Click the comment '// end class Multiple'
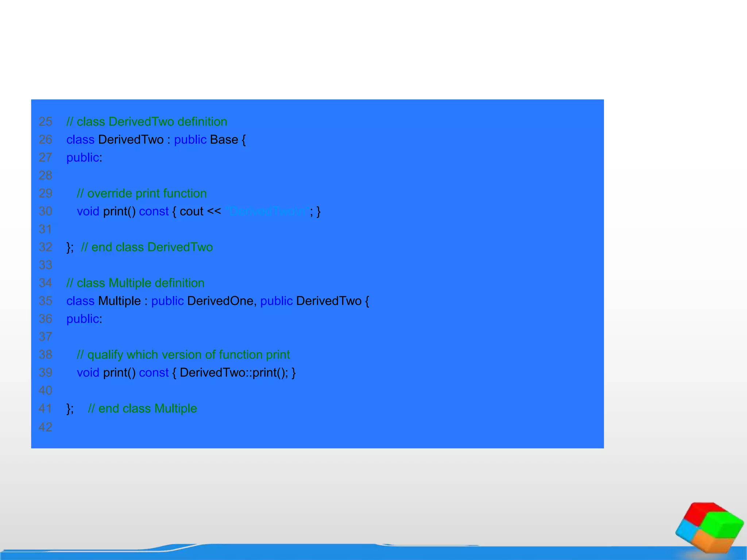This screenshot has height=560, width=747. click(x=142, y=408)
